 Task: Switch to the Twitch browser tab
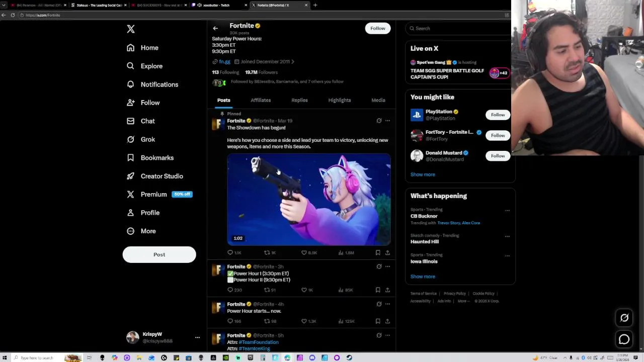pos(219,5)
